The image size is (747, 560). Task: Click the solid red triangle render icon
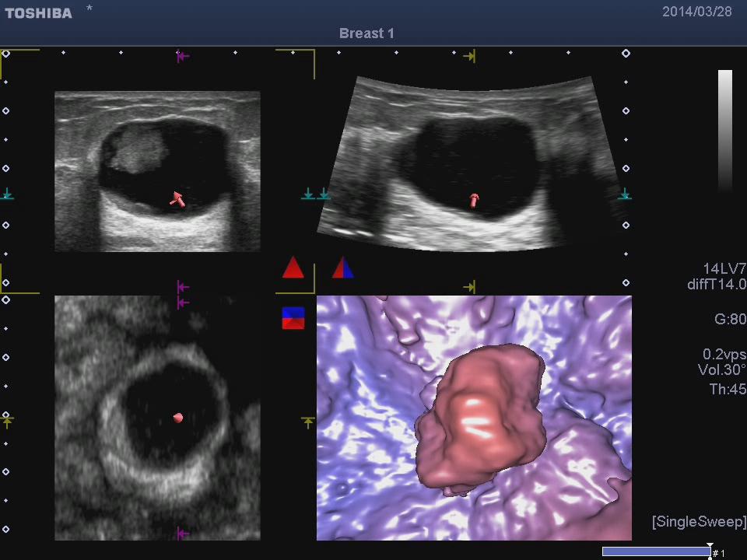pyautogui.click(x=293, y=267)
